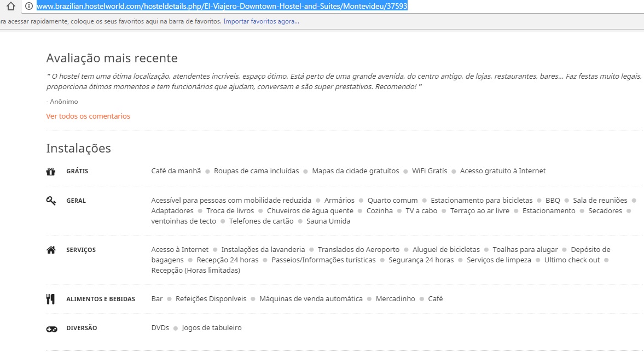Image resolution: width=644 pixels, height=352 pixels.
Task: Click the 'Avaliação mais recente' heading
Action: (112, 58)
